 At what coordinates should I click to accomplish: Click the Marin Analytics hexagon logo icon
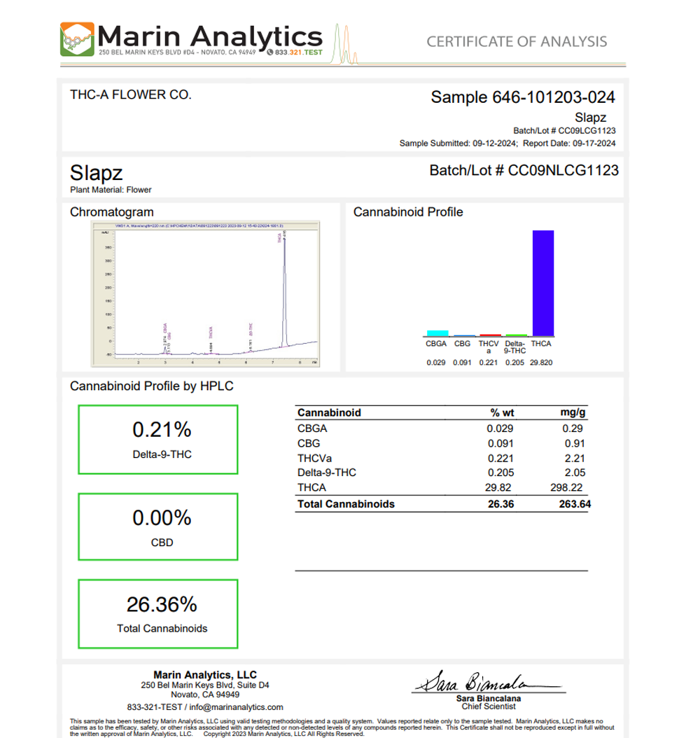tap(77, 39)
